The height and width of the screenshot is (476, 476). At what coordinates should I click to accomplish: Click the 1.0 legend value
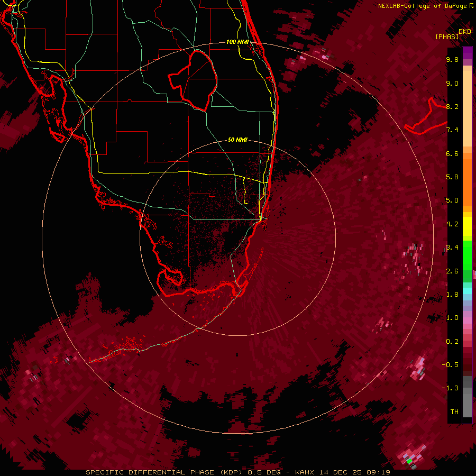(x=452, y=318)
